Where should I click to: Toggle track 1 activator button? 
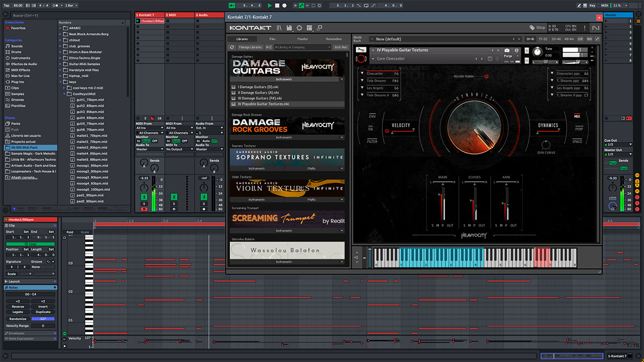(x=144, y=197)
